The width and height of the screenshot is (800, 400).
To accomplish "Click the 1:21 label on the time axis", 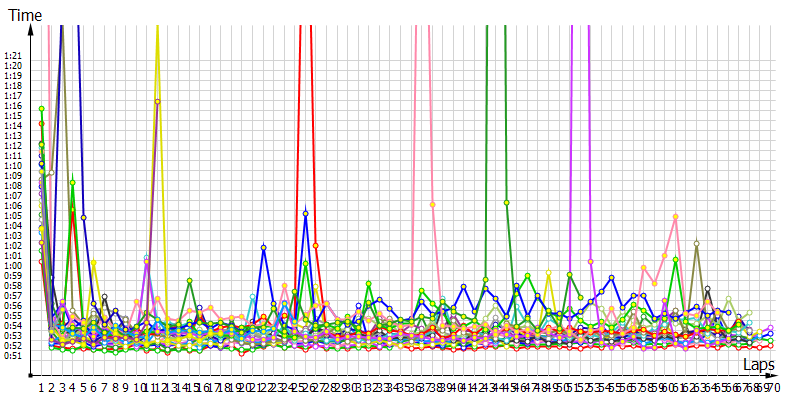I will 13,56.
